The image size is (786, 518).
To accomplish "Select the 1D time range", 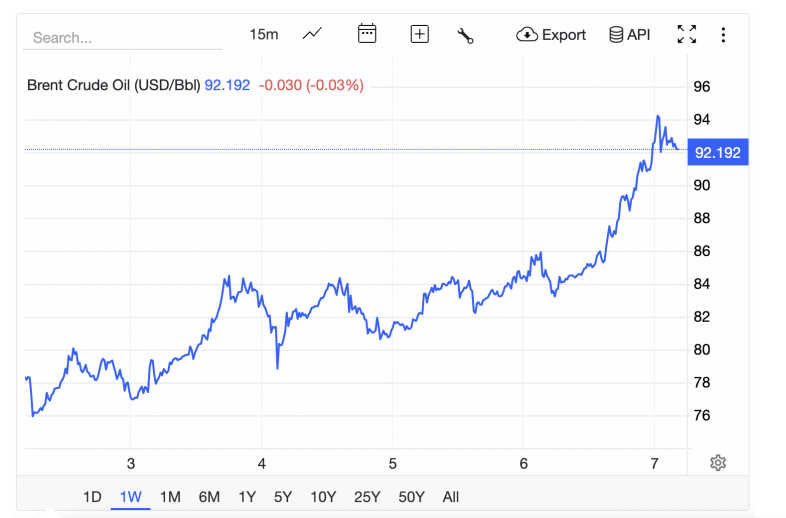I will tap(92, 496).
